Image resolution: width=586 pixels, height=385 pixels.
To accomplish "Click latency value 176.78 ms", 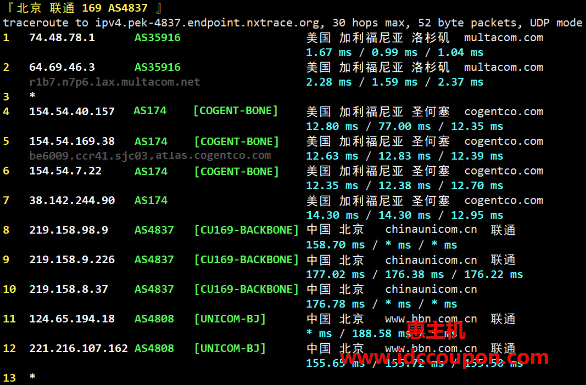I will pos(336,304).
